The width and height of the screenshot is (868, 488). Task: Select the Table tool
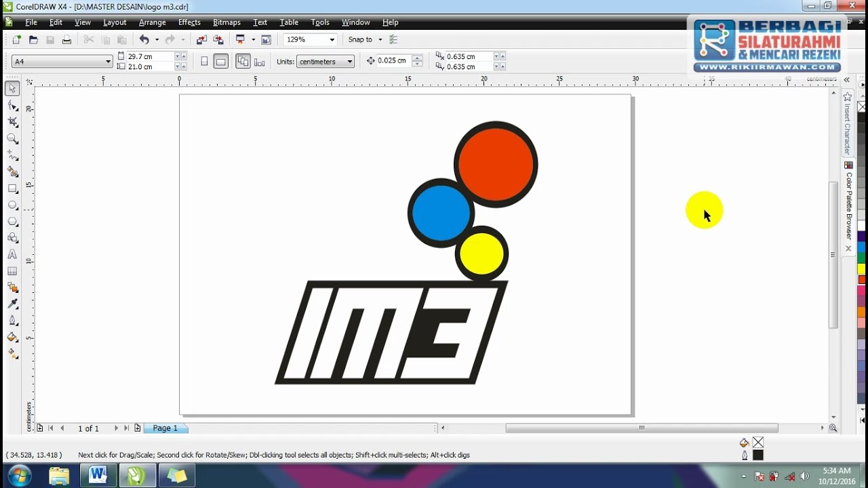(12, 271)
